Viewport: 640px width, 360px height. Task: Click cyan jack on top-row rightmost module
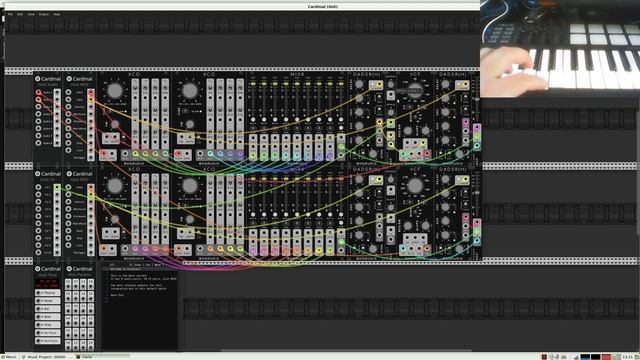[477, 145]
